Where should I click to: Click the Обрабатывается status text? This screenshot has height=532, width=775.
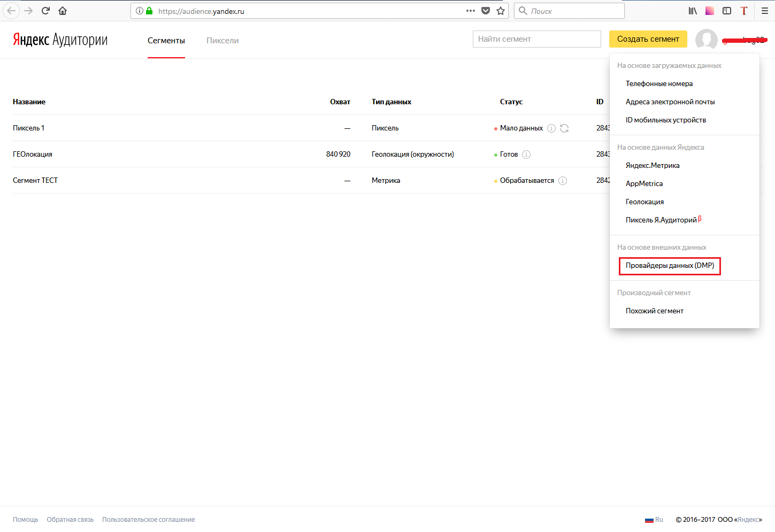pos(527,181)
